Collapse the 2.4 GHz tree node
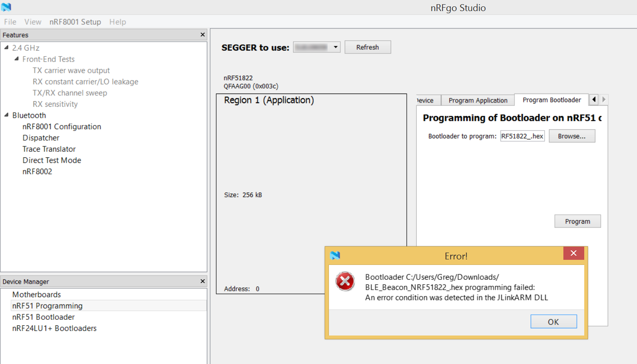 point(6,48)
